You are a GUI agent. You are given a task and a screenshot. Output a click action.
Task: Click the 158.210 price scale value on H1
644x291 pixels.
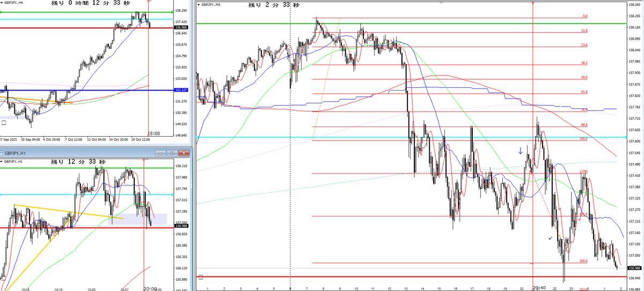[x=181, y=166]
